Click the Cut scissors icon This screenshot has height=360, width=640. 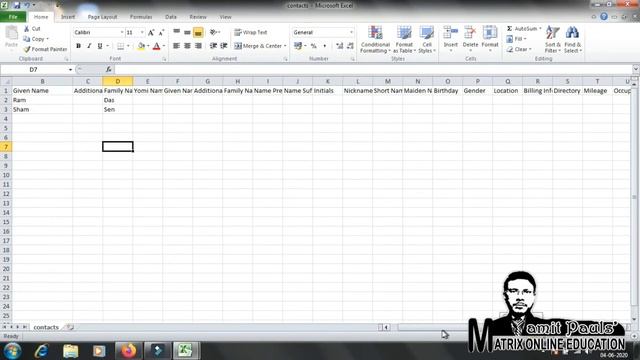(27, 29)
